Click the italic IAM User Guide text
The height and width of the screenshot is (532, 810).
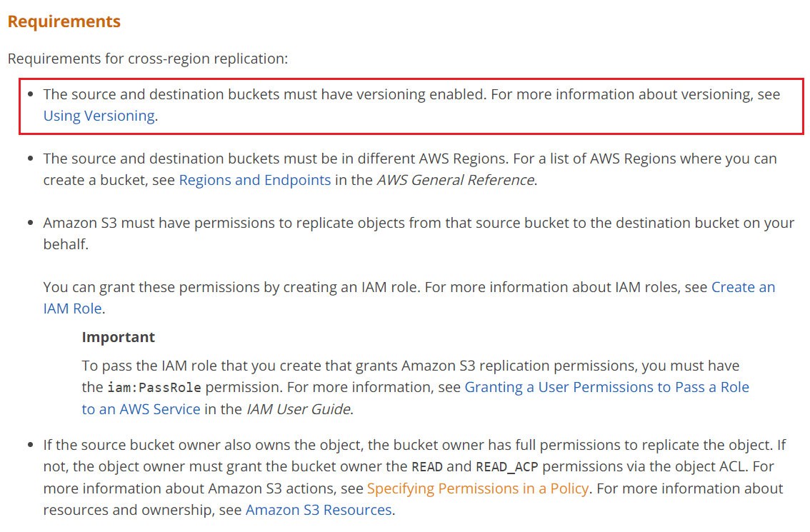(x=298, y=409)
